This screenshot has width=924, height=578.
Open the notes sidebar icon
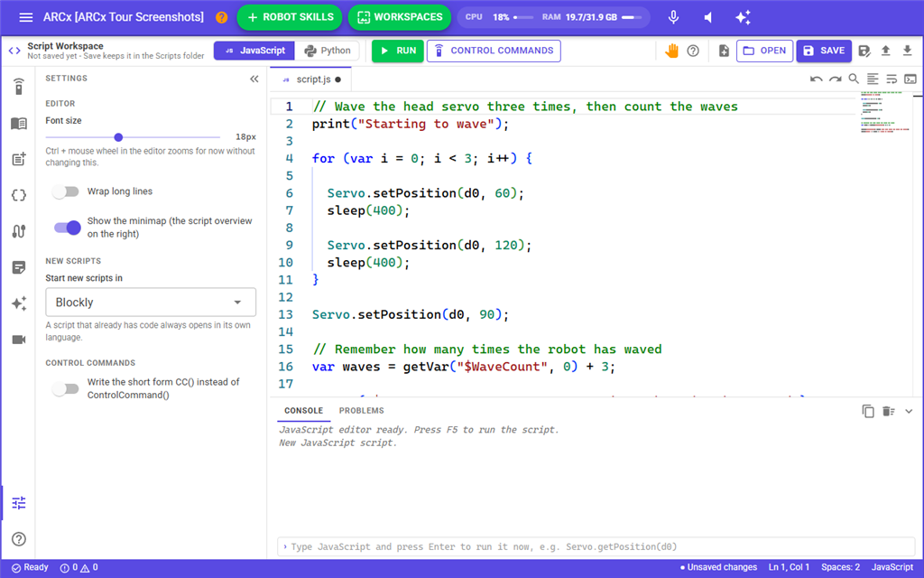(19, 267)
